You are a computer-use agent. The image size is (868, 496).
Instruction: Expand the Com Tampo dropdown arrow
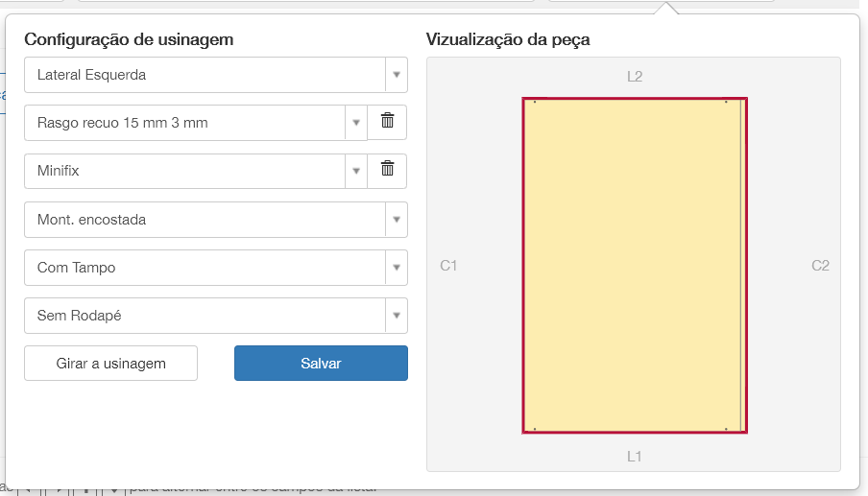coord(396,268)
